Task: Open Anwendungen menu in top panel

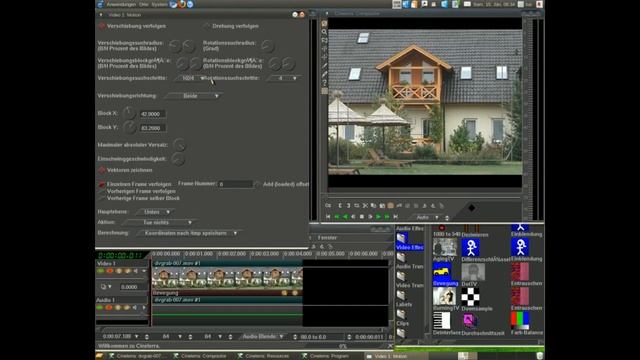Action: tap(121, 4)
